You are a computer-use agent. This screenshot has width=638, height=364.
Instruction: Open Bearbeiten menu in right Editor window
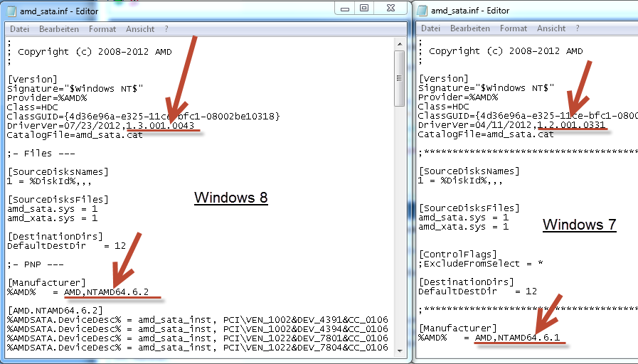coord(470,28)
